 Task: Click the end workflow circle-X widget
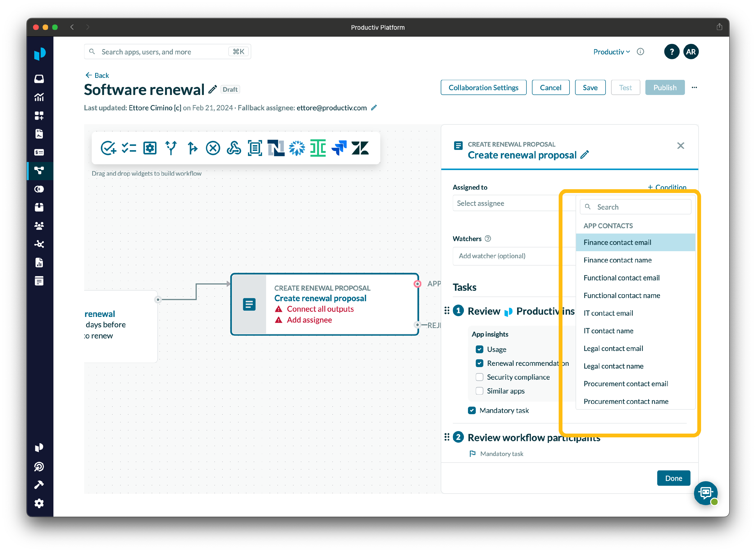(213, 148)
